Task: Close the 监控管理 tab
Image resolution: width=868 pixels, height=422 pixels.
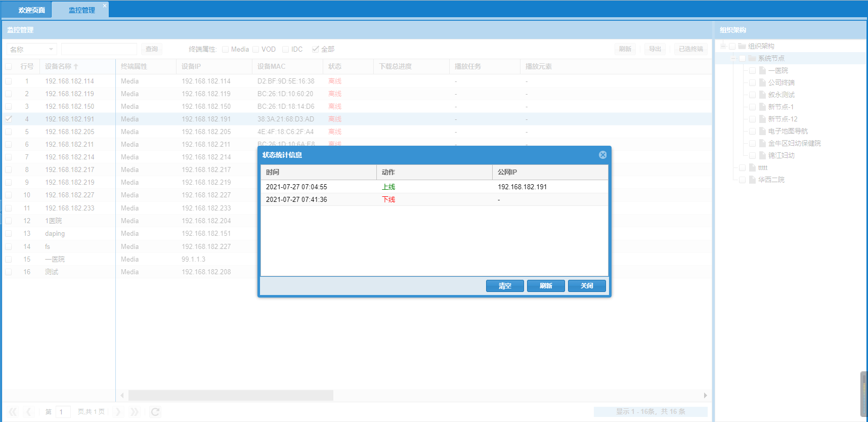Action: (x=105, y=6)
